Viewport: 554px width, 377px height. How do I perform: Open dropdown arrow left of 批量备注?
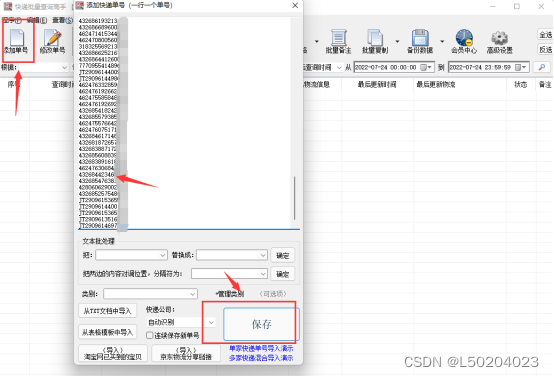click(x=317, y=41)
